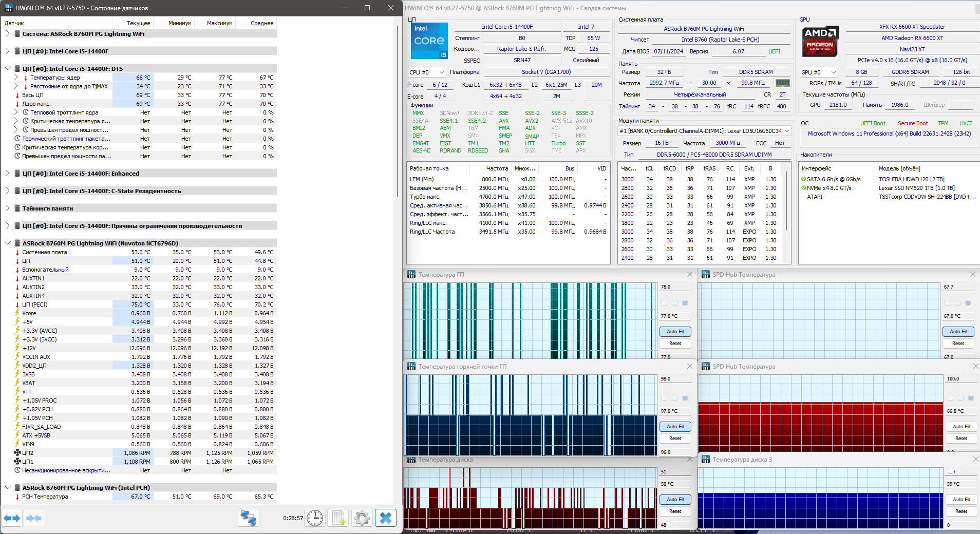Start logging with the sheet-plus icon
This screenshot has width=980, height=534.
point(338,518)
